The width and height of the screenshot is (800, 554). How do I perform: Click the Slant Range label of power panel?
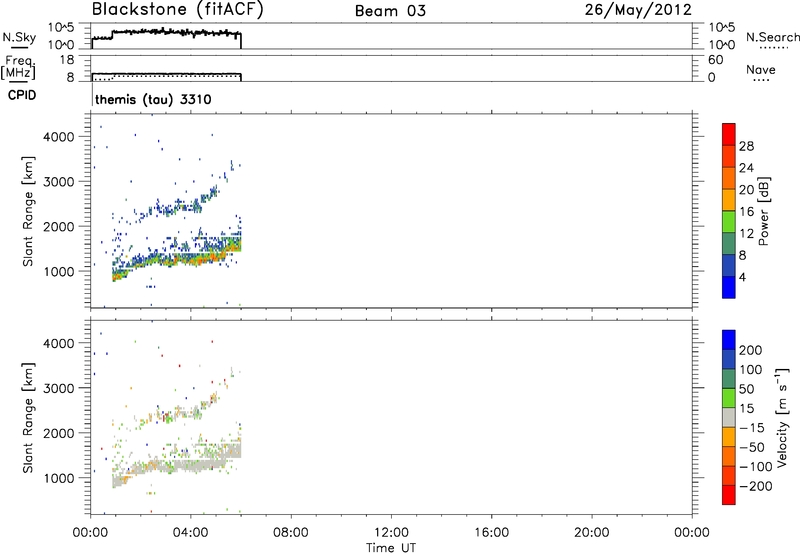(28, 211)
